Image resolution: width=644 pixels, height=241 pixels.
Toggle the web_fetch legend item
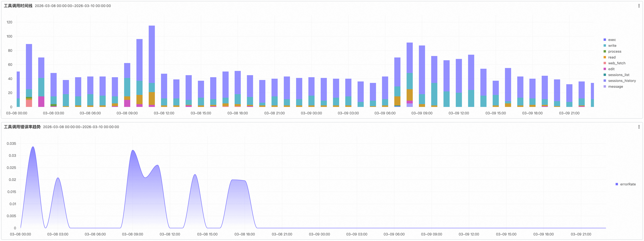pos(616,63)
